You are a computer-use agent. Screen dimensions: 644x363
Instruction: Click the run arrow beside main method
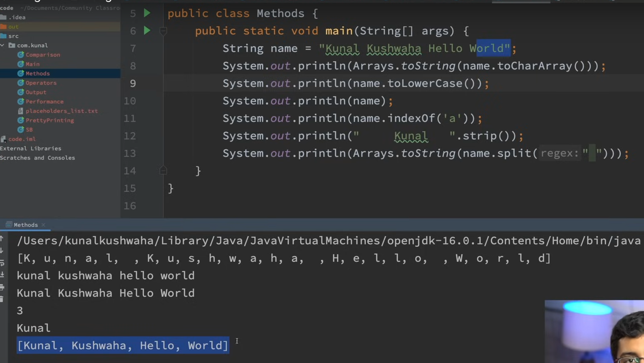147,30
